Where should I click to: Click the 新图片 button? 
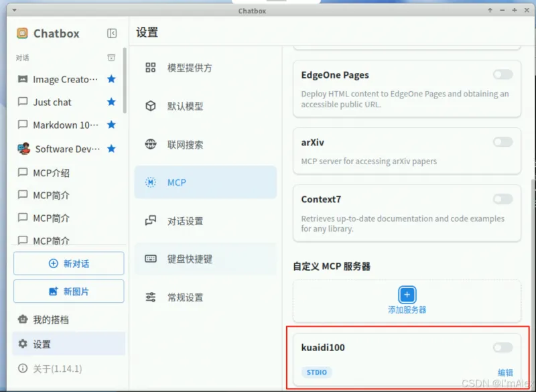pyautogui.click(x=68, y=291)
